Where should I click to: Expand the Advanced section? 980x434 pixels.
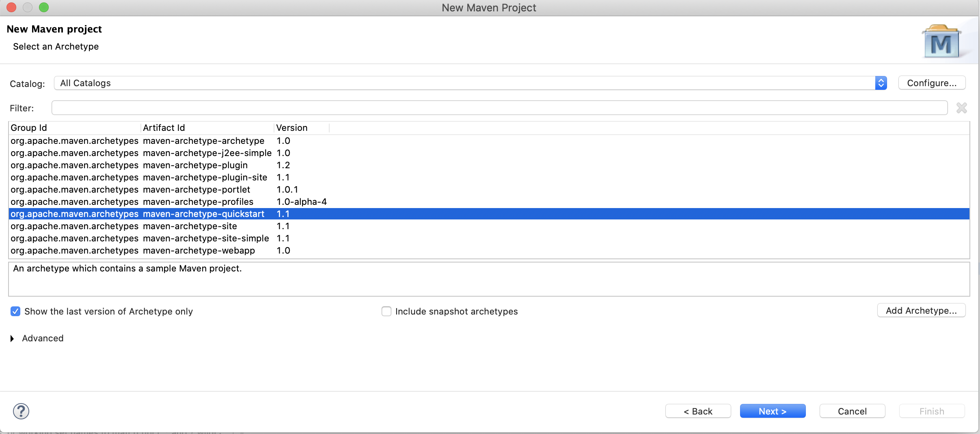click(x=12, y=339)
